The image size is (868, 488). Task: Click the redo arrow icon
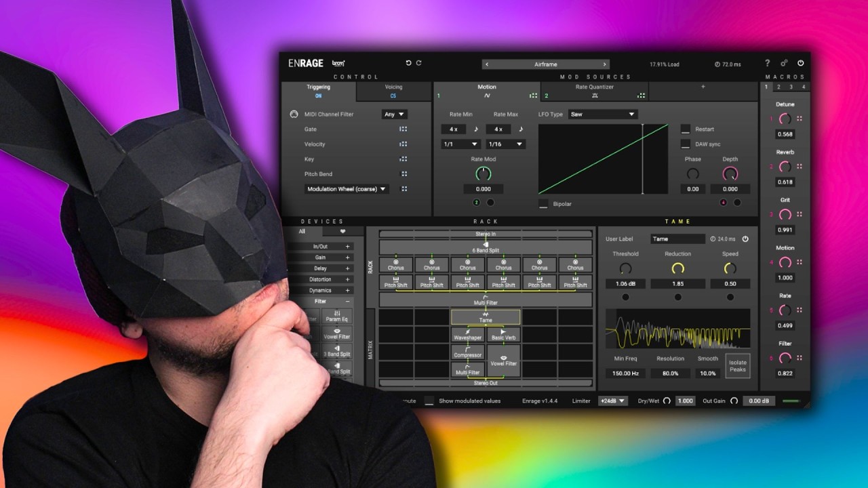pos(419,63)
